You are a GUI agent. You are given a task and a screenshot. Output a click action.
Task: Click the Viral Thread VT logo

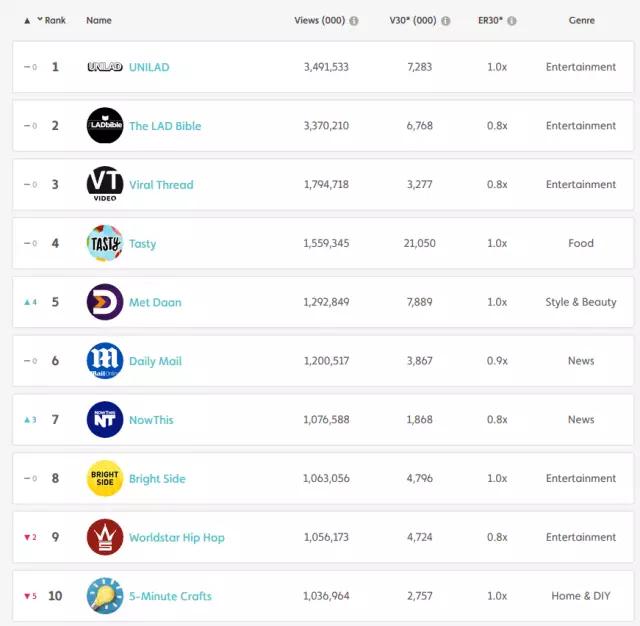click(x=105, y=185)
